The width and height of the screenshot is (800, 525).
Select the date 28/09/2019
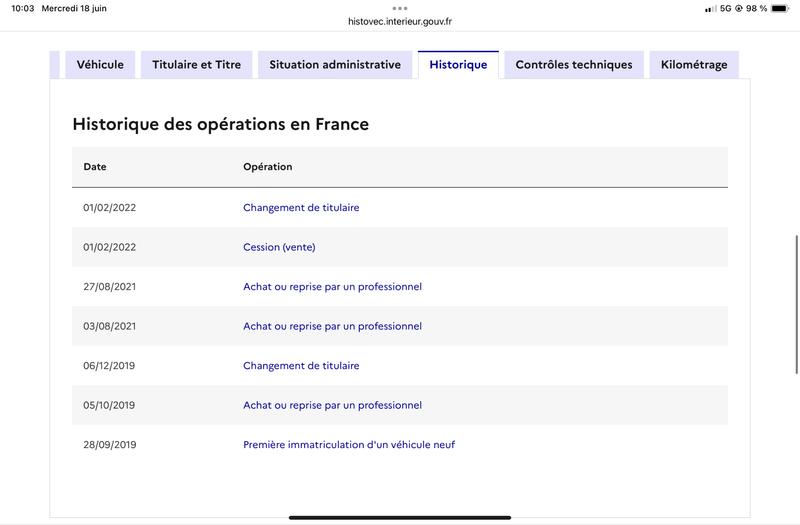[x=110, y=445]
